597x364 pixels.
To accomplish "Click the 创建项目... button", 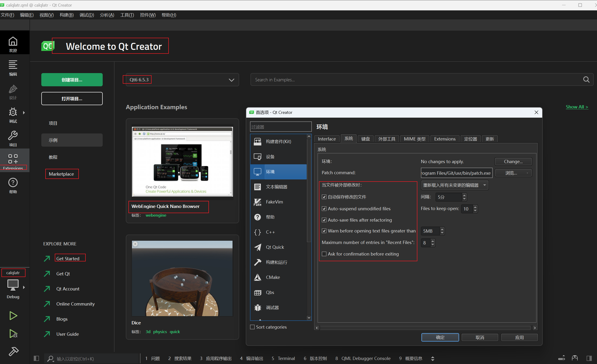I will 72,80.
